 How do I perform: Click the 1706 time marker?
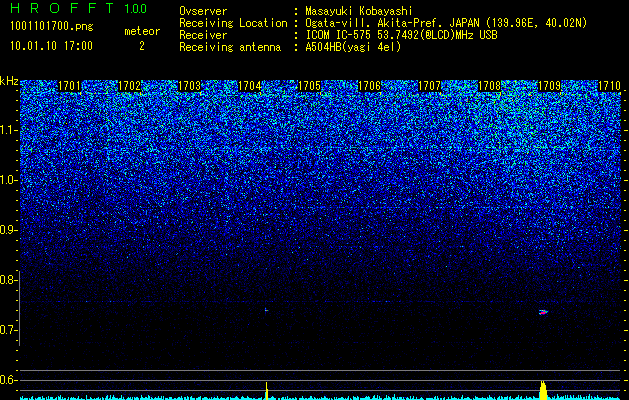pos(369,86)
